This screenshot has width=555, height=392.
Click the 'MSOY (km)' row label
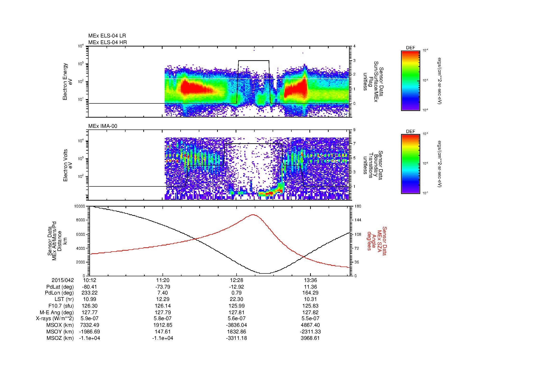(x=60, y=332)
